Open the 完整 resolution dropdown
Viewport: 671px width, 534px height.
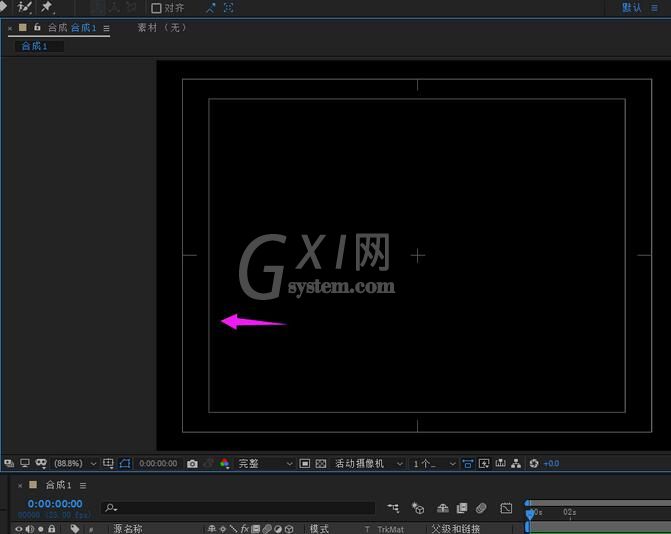click(x=265, y=463)
